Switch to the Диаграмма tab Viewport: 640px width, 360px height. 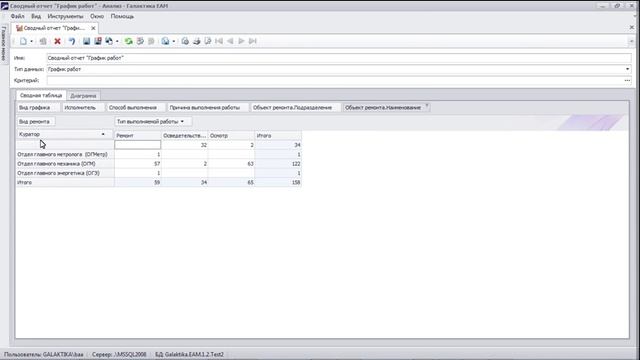click(83, 96)
